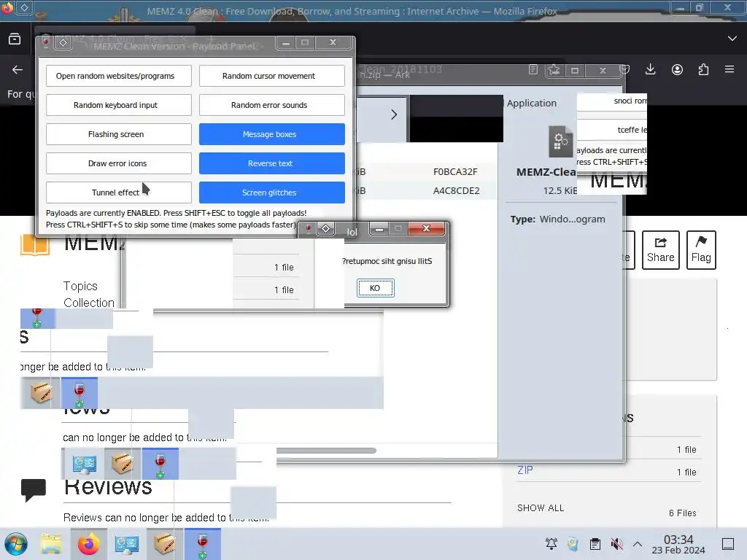
Task: Expand Firefox list all tabs chevron
Action: coord(732,39)
